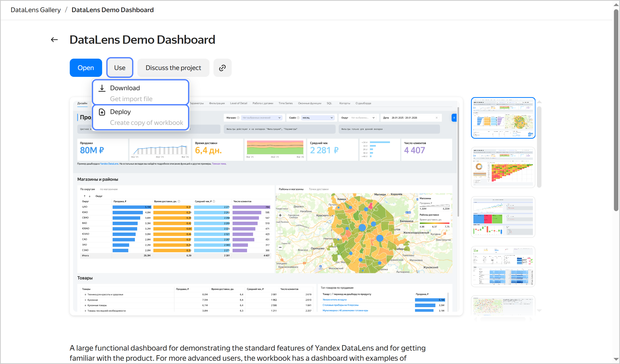Click the Продажа range slider in map legend

point(435,206)
